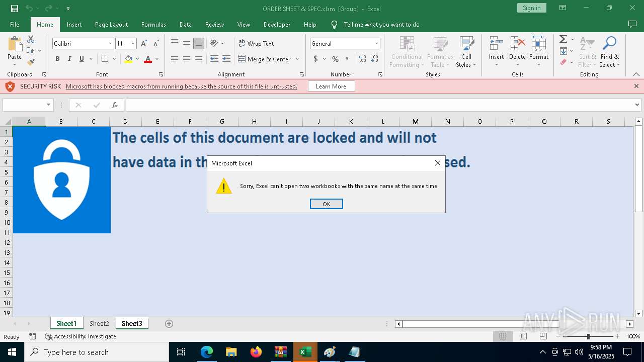Click the zoom slider in status bar

[588, 336]
